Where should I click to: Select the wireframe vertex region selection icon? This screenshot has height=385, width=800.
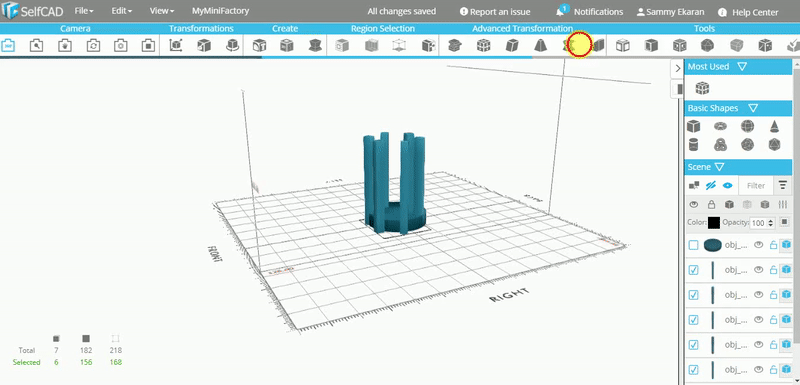pyautogui.click(x=399, y=45)
